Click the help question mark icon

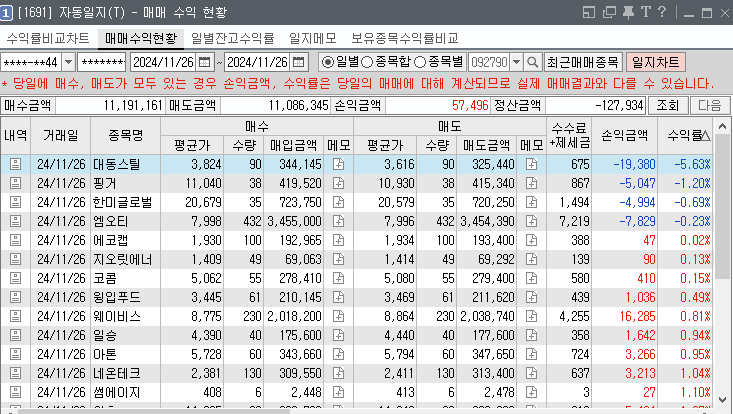tap(662, 12)
